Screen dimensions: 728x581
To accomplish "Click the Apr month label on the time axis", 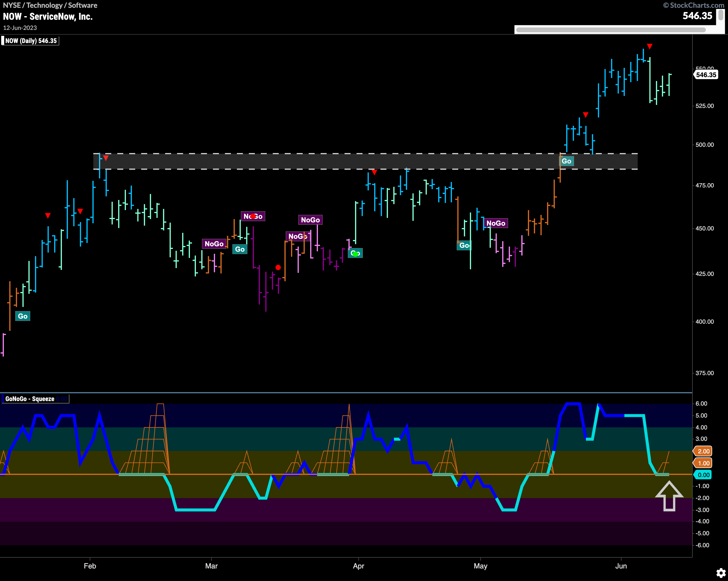I will tap(359, 566).
